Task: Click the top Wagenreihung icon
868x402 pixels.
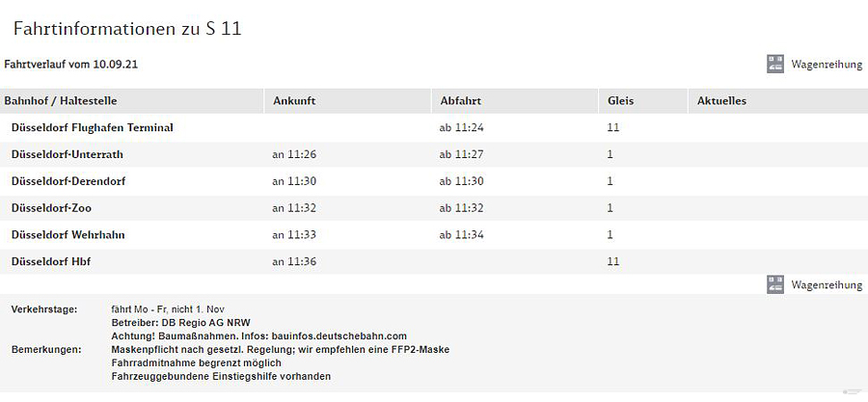Action: (x=775, y=65)
